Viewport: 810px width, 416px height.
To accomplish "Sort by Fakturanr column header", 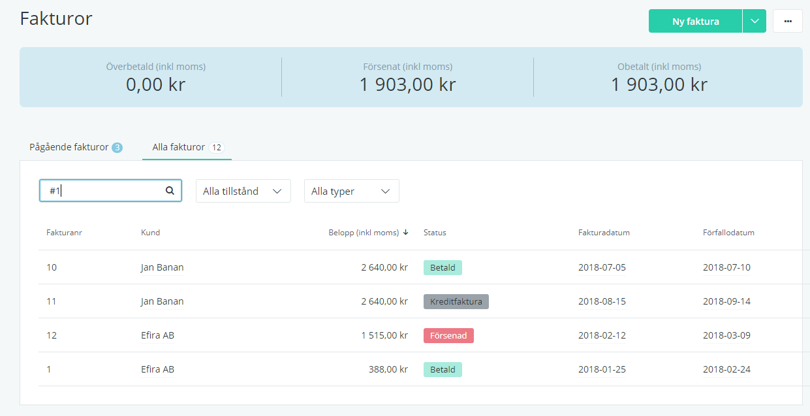I will 64,233.
